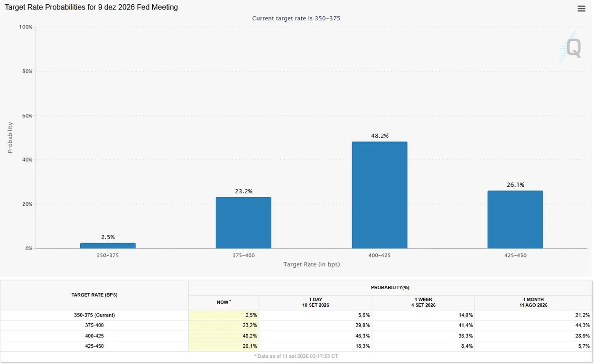Click the 100% y-axis tick label
The image size is (594, 364).
click(x=26, y=27)
